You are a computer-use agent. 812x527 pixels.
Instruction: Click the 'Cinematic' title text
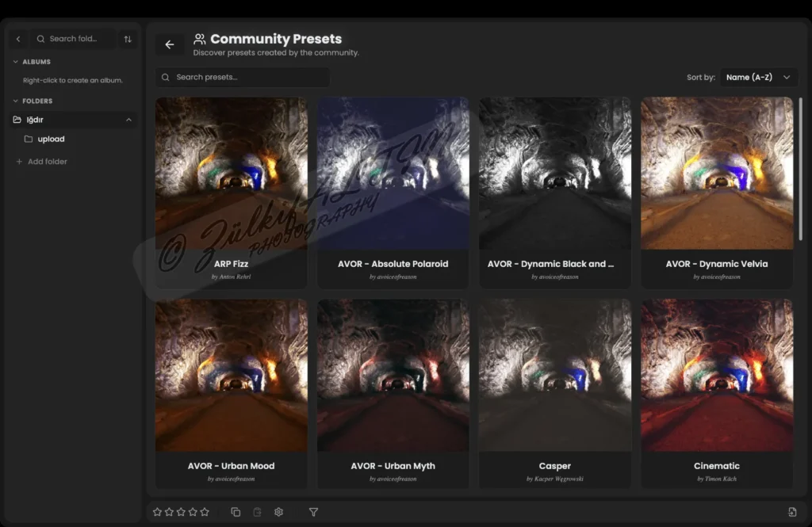click(x=717, y=466)
